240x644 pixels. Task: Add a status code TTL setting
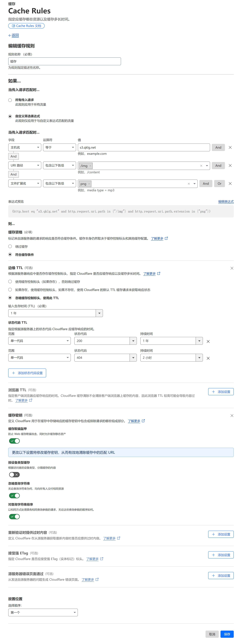click(x=27, y=373)
